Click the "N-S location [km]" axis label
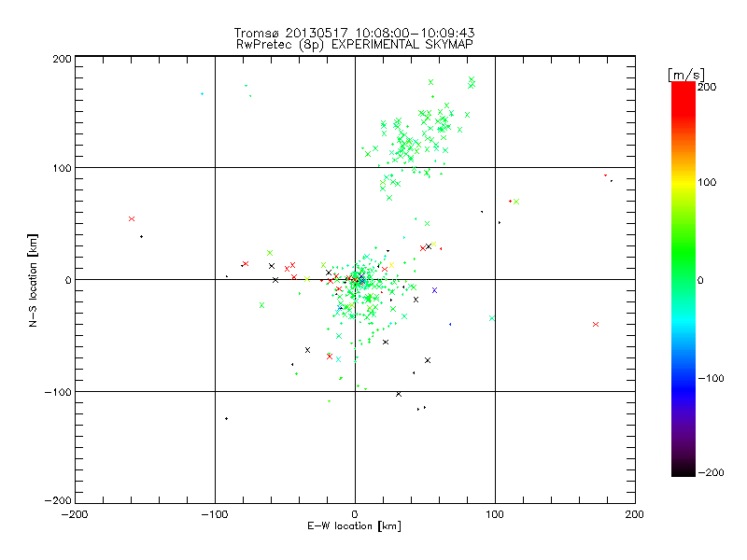Screen dimensions: 747x560 (33, 281)
